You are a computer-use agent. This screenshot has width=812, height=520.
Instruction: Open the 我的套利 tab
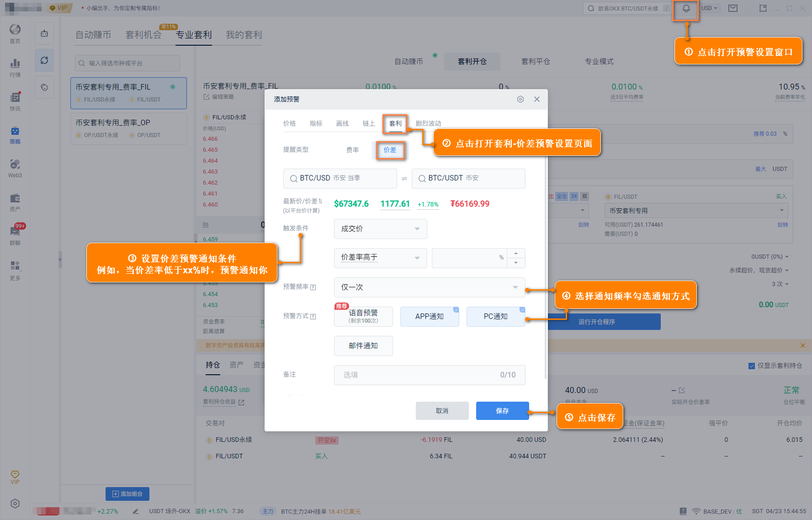(244, 35)
